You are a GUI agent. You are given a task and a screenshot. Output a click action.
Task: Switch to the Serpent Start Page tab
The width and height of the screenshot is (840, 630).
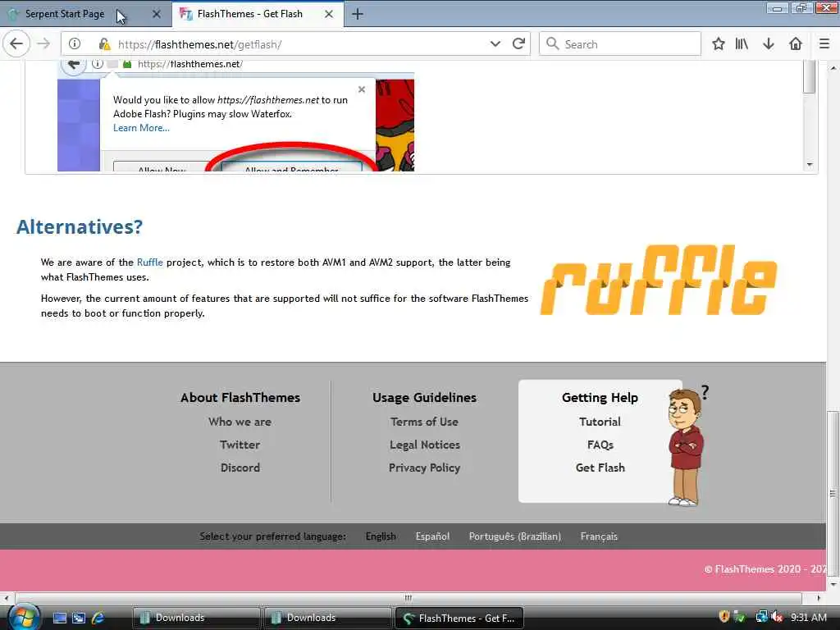click(64, 14)
